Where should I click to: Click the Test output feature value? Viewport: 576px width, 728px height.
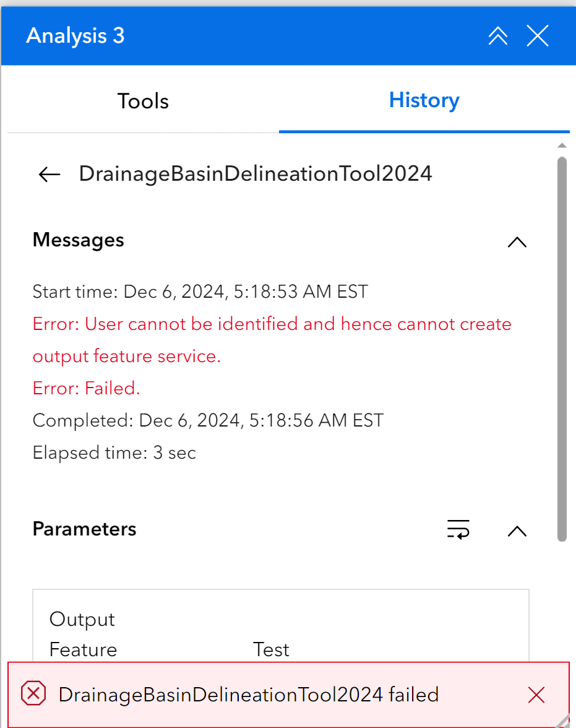click(x=271, y=649)
